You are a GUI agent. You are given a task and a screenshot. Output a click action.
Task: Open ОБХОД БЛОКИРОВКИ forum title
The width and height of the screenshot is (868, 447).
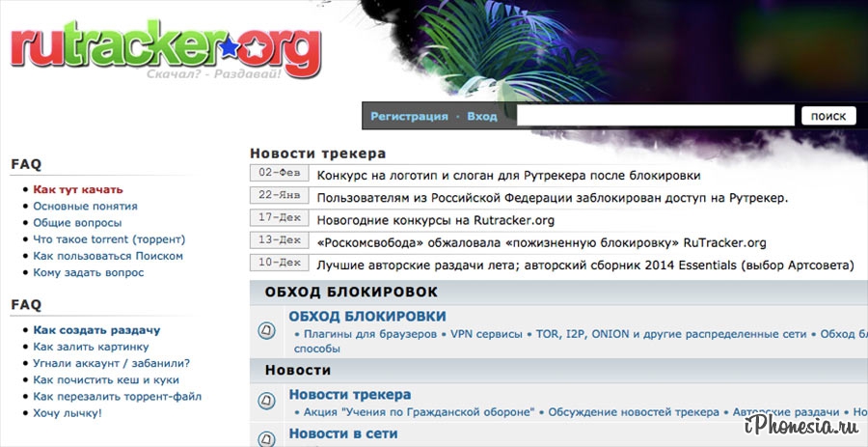click(367, 317)
